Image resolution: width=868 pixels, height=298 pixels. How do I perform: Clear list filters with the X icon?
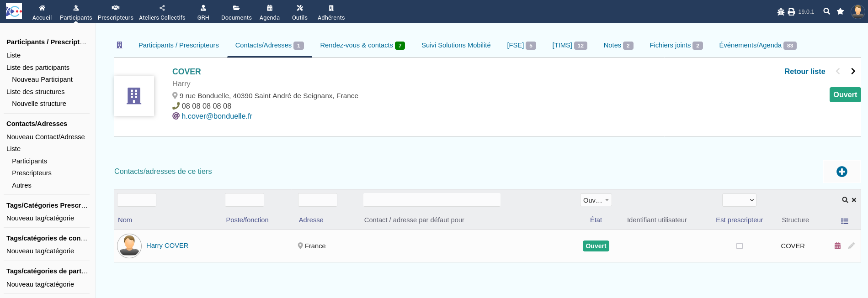pos(854,200)
